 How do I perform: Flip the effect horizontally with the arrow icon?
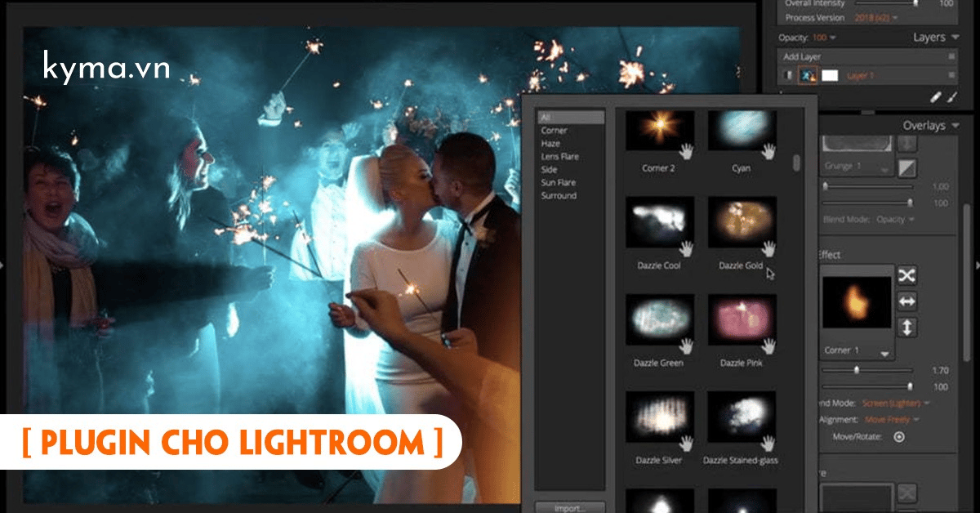point(906,301)
